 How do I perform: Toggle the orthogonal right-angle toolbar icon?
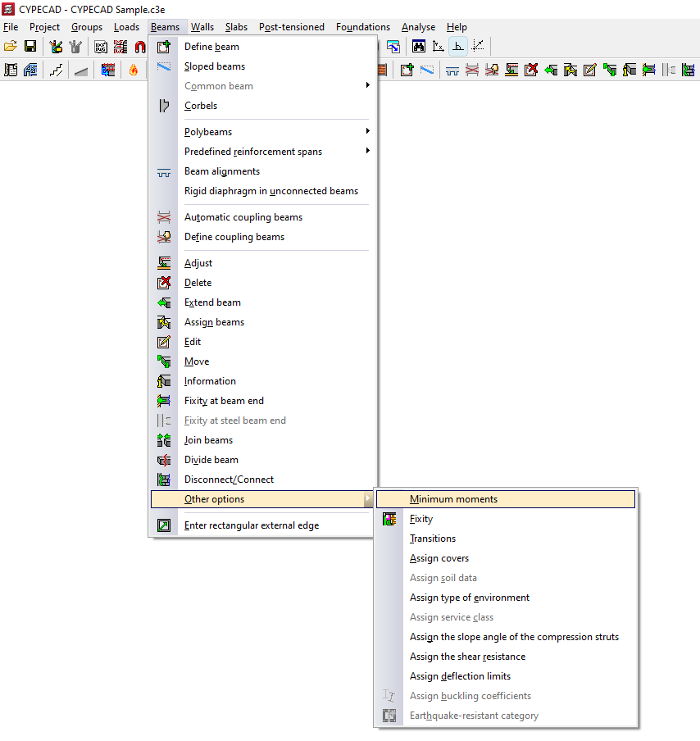click(458, 46)
